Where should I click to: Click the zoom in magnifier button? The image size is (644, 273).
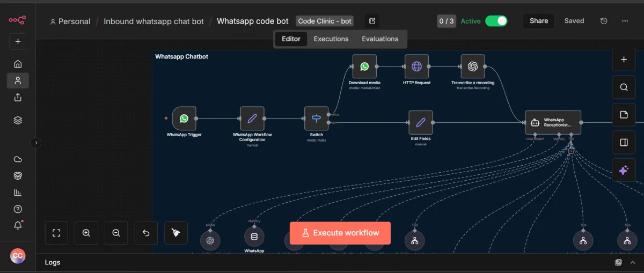tap(86, 233)
